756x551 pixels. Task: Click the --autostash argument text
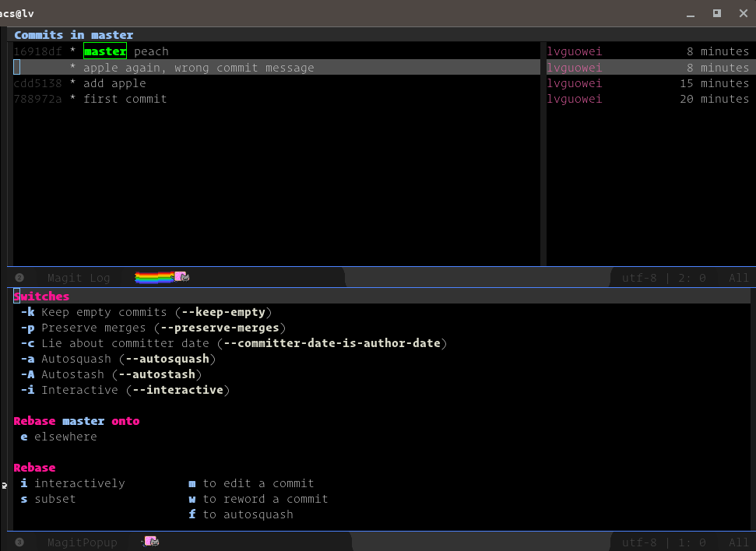156,374
